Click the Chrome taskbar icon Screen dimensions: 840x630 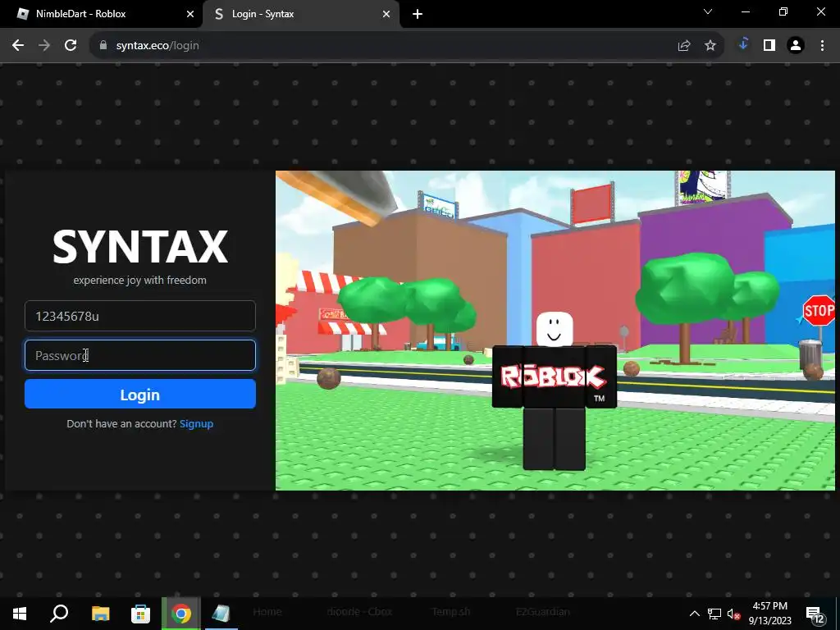coord(181,614)
